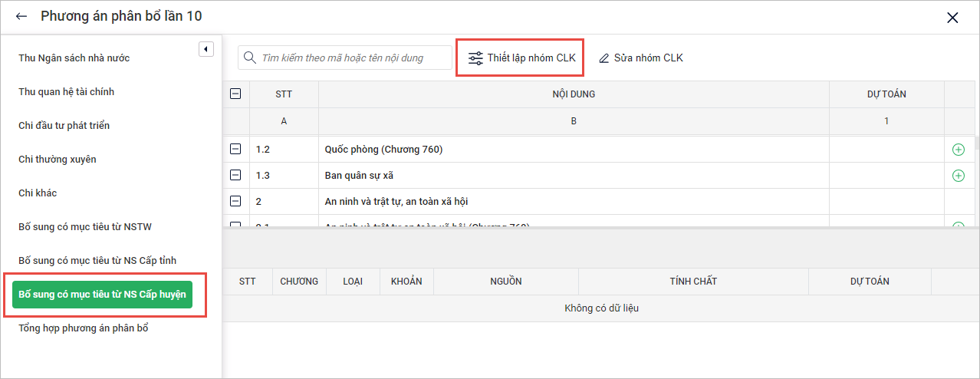Go to Tổng hợp phương án phân bổ
This screenshot has height=379, width=980.
pos(83,328)
